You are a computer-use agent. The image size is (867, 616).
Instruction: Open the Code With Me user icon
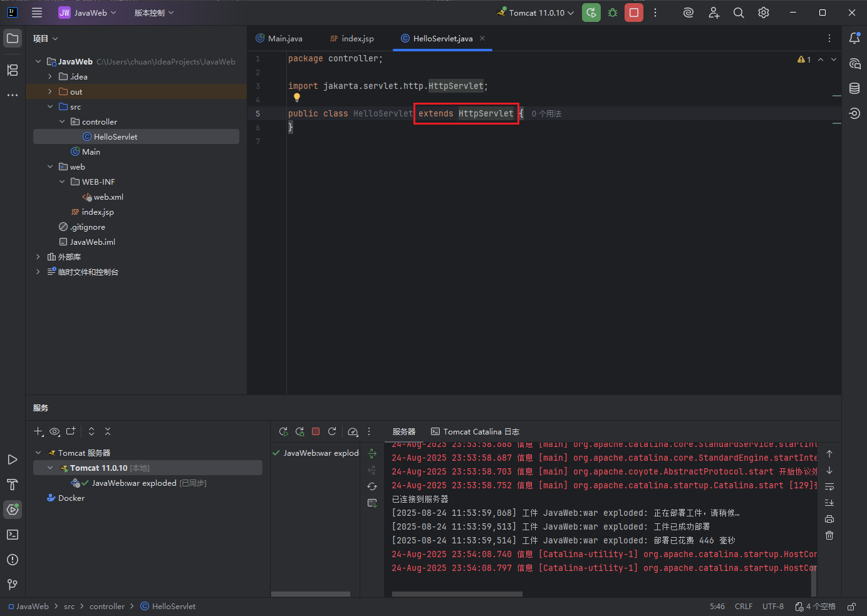714,13
